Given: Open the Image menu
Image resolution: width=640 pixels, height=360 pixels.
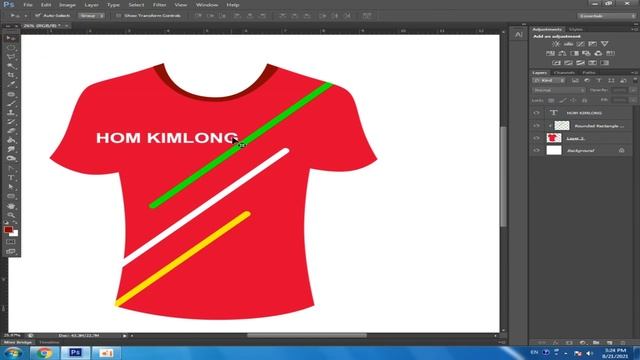Looking at the screenshot, I should pyautogui.click(x=67, y=5).
